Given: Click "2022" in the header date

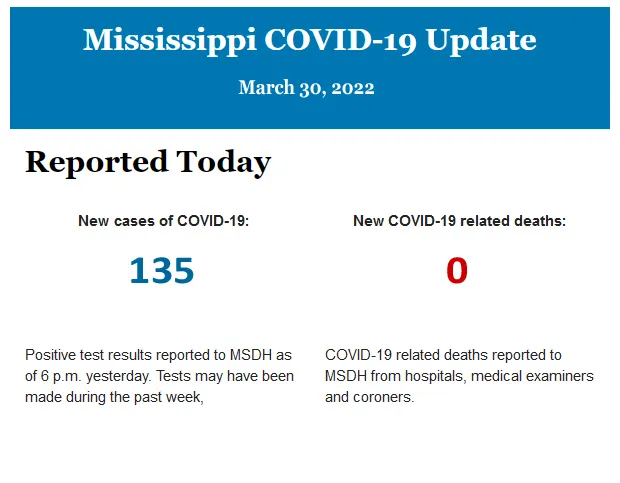Looking at the screenshot, I should click(353, 88).
